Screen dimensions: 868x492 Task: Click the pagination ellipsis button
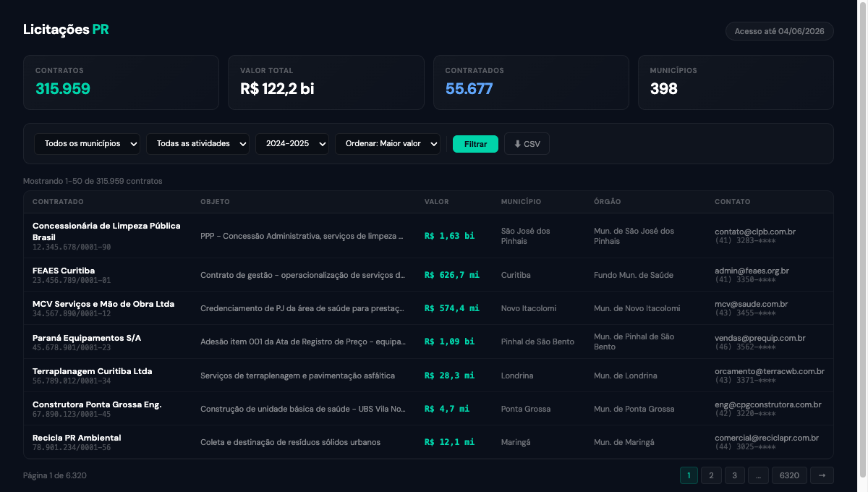click(757, 475)
